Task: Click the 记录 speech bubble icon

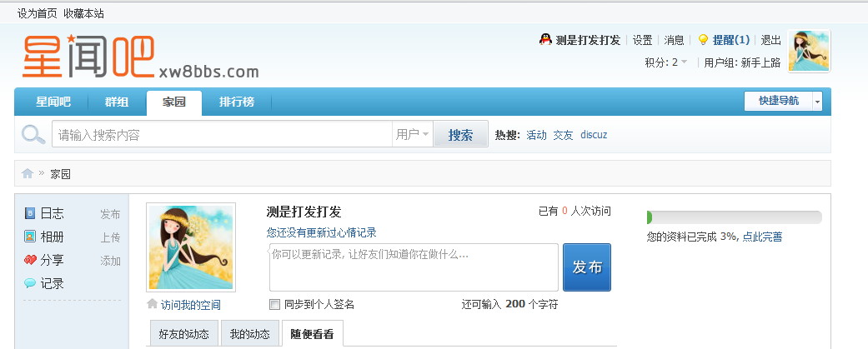Action: pyautogui.click(x=30, y=284)
